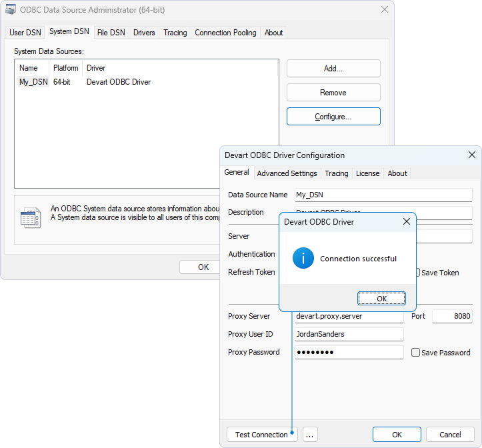Click the Test Connection button
The image size is (482, 448).
tap(262, 434)
